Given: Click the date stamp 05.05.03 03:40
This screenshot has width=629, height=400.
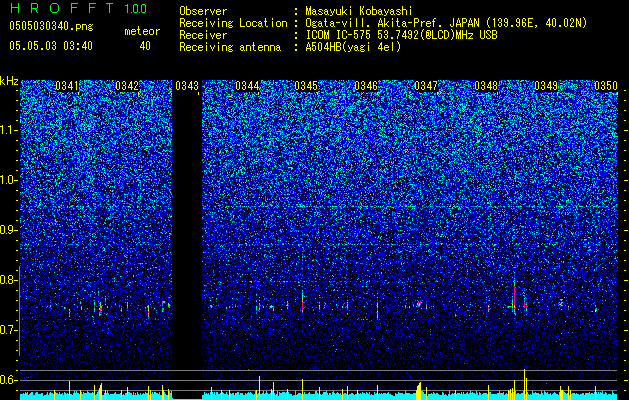Looking at the screenshot, I should (51, 46).
